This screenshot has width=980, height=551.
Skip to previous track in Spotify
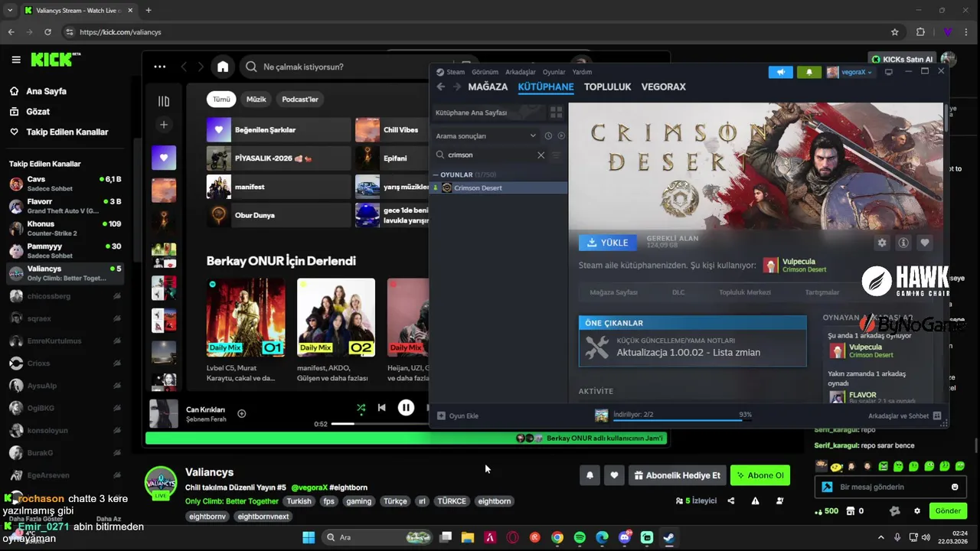pos(381,408)
